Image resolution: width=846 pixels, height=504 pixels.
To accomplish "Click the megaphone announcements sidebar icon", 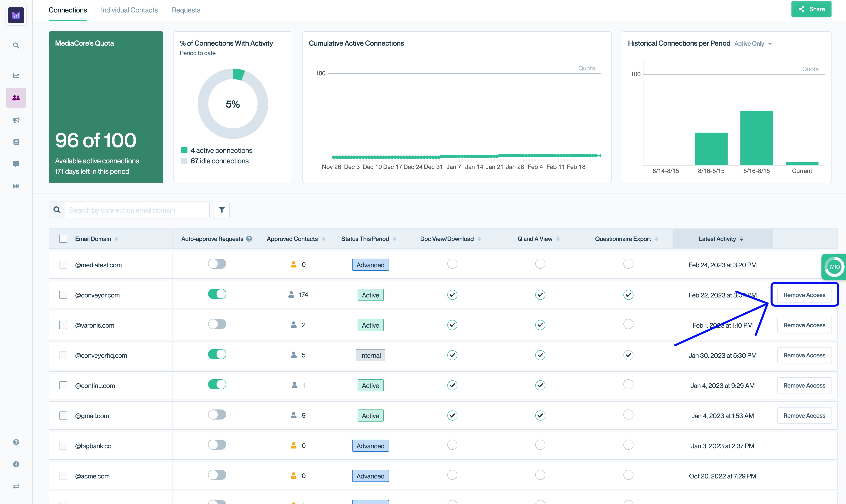I will tap(16, 120).
